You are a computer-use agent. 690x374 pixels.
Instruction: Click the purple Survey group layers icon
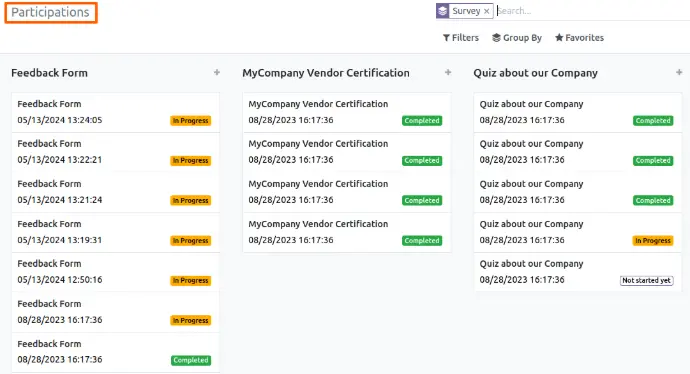443,11
